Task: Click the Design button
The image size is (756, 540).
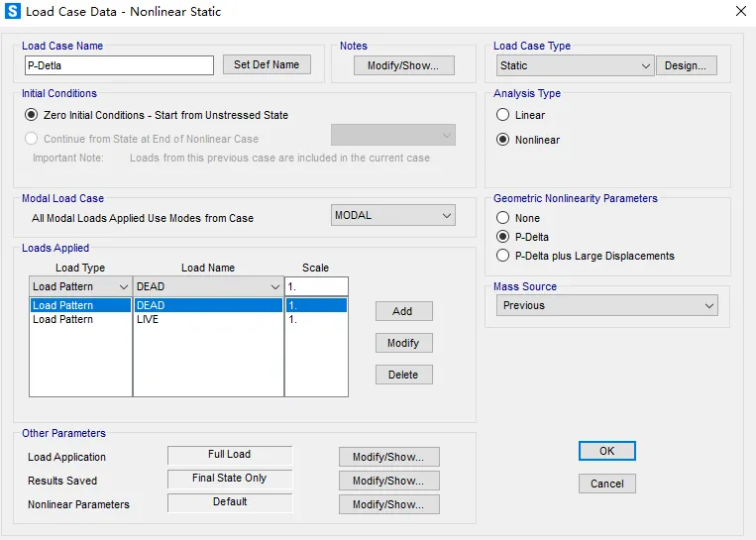Action: pyautogui.click(x=686, y=65)
